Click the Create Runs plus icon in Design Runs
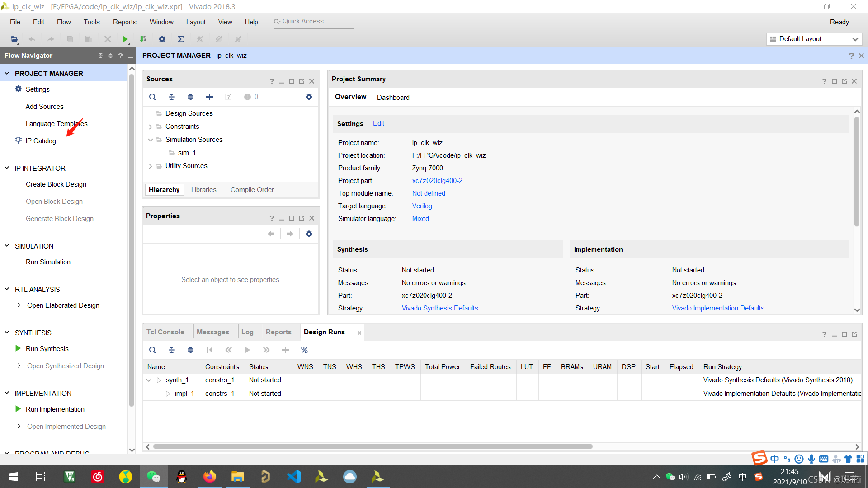The image size is (868, 488). pyautogui.click(x=285, y=350)
